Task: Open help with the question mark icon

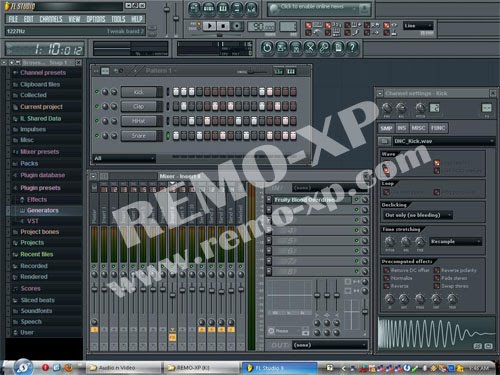Action: (x=353, y=48)
